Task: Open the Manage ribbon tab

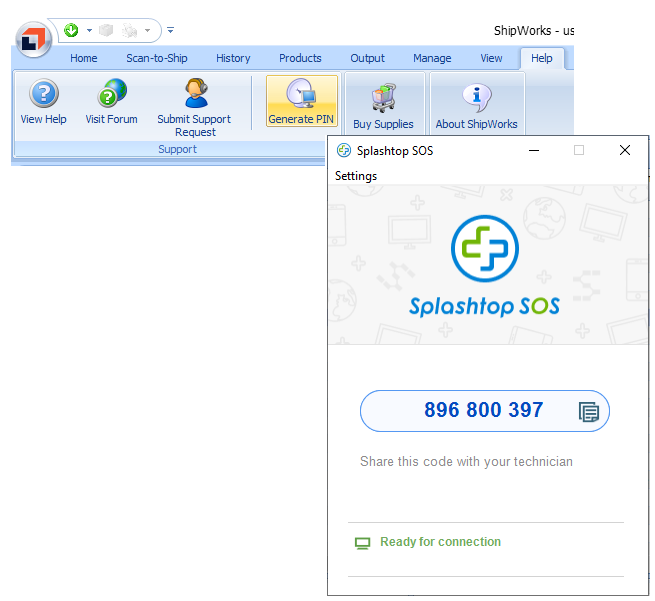Action: [432, 58]
